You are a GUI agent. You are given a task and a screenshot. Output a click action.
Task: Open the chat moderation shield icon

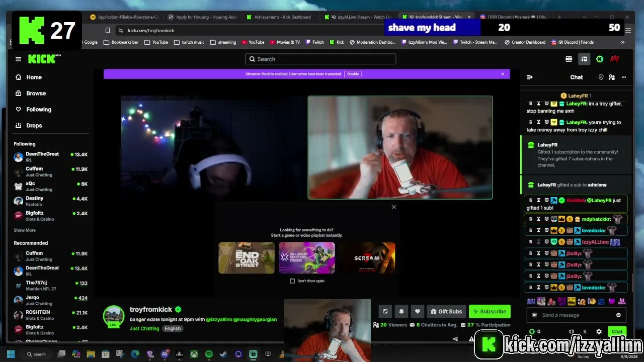point(601,77)
